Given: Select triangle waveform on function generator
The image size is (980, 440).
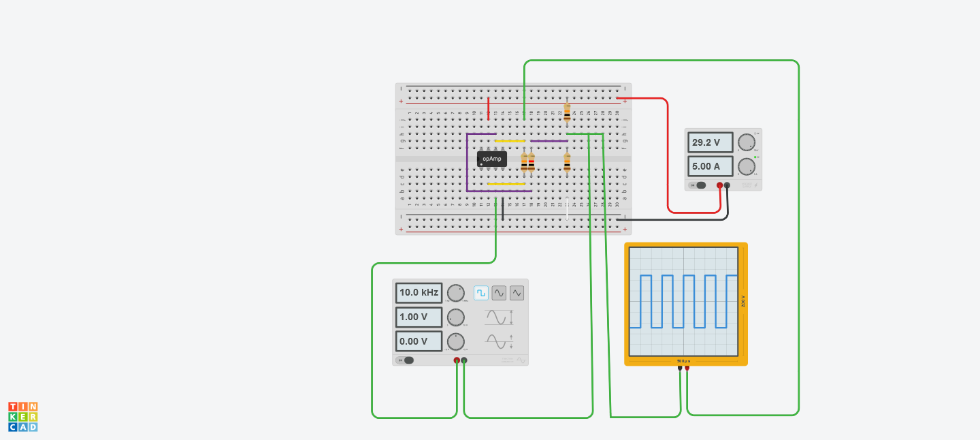Looking at the screenshot, I should (x=517, y=293).
